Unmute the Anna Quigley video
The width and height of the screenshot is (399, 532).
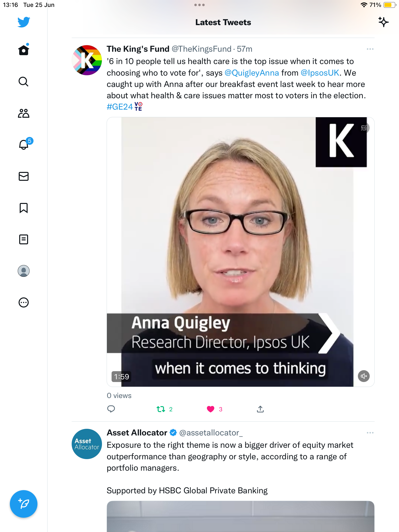tap(364, 376)
